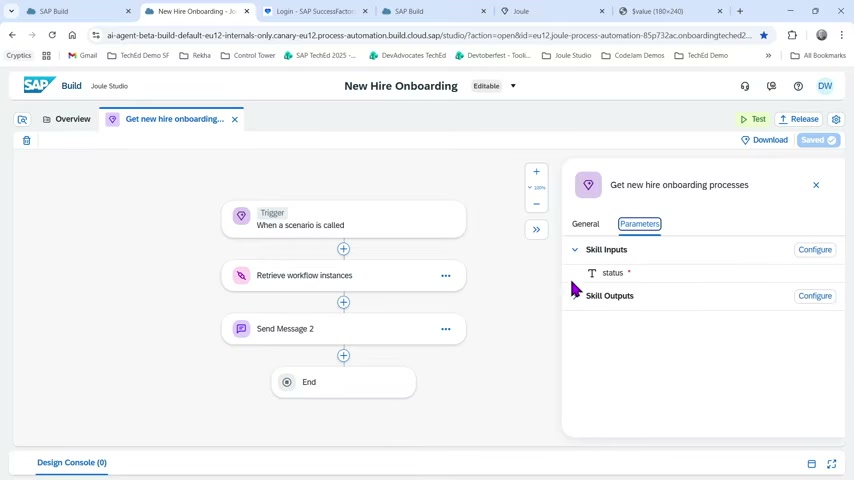Open more options for Send Message 2

[446, 329]
